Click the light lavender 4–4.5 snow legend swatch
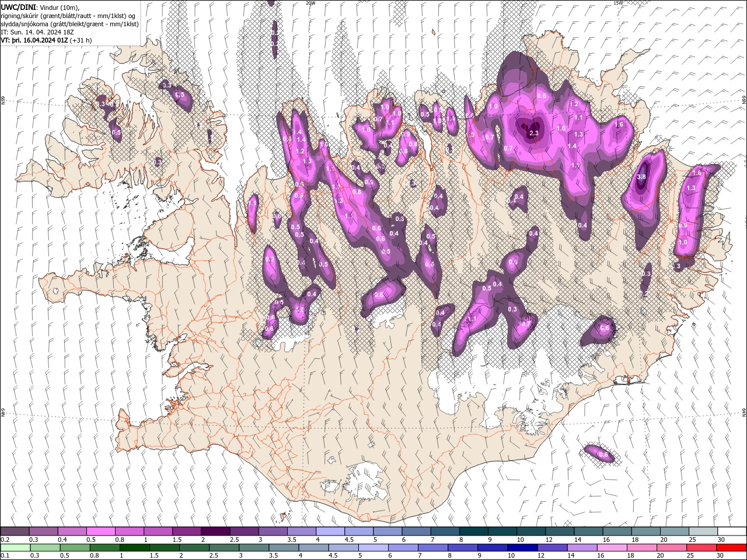The width and height of the screenshot is (747, 560). [x=330, y=531]
